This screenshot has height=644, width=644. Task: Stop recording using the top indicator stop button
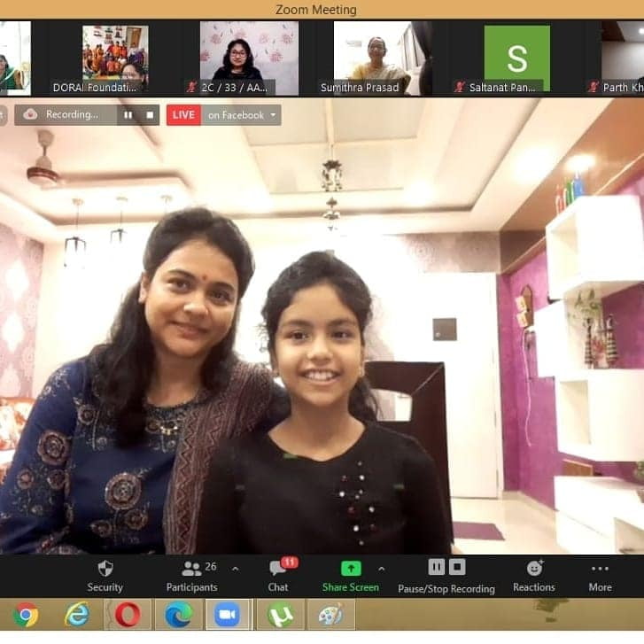(150, 115)
